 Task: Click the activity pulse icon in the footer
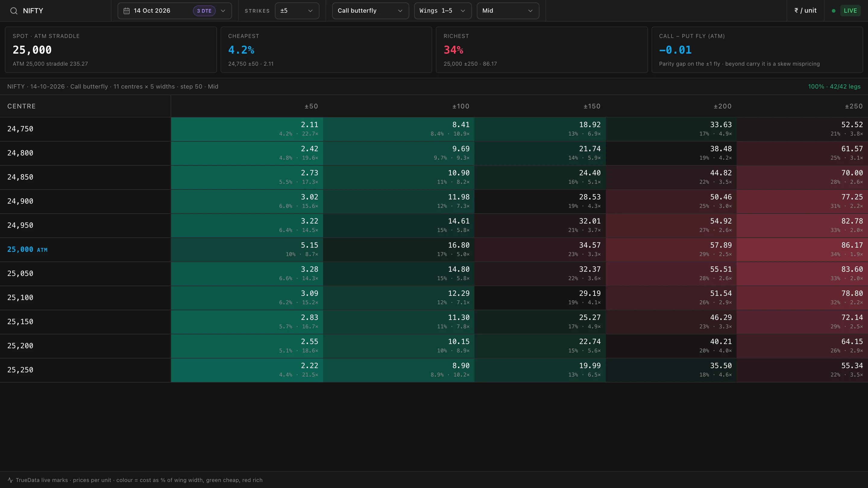[x=10, y=480]
